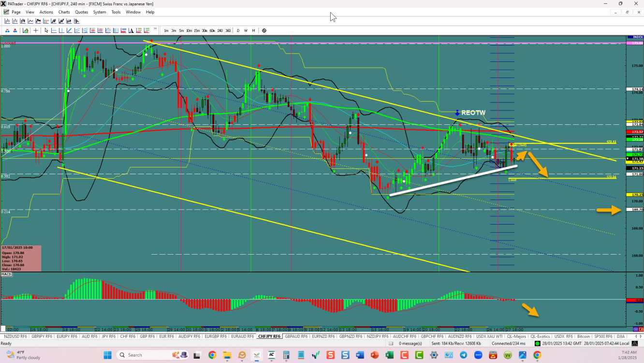The image size is (644, 363).
Task: Switch to the NZDUSD RF6 tab
Action: point(16,336)
